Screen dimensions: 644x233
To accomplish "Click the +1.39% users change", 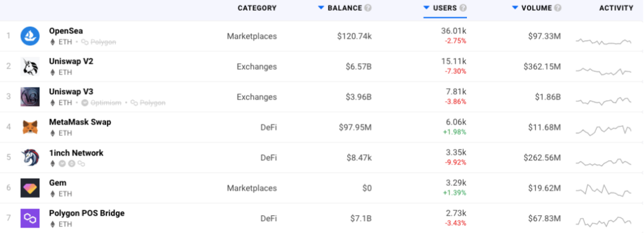I will (455, 193).
